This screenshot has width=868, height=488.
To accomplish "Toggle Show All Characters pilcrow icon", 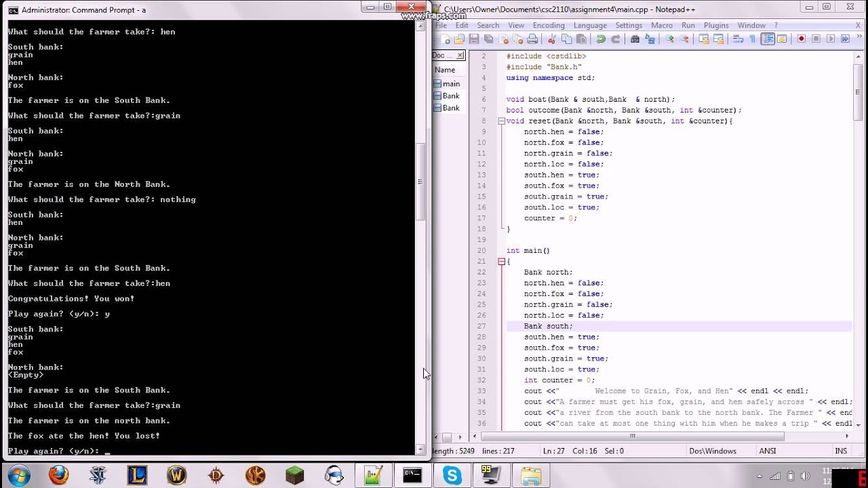I will click(752, 39).
